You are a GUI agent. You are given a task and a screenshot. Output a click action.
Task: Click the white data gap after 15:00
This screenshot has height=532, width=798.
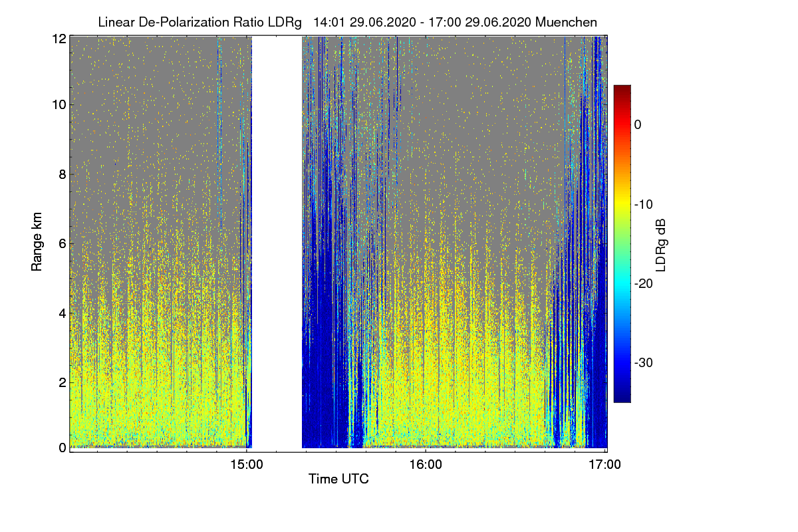(x=277, y=242)
